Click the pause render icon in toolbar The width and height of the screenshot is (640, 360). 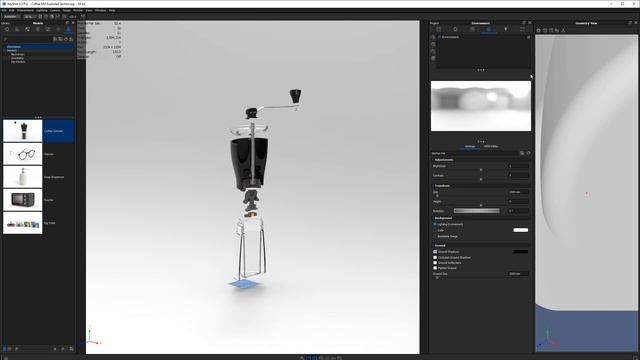(x=40, y=16)
